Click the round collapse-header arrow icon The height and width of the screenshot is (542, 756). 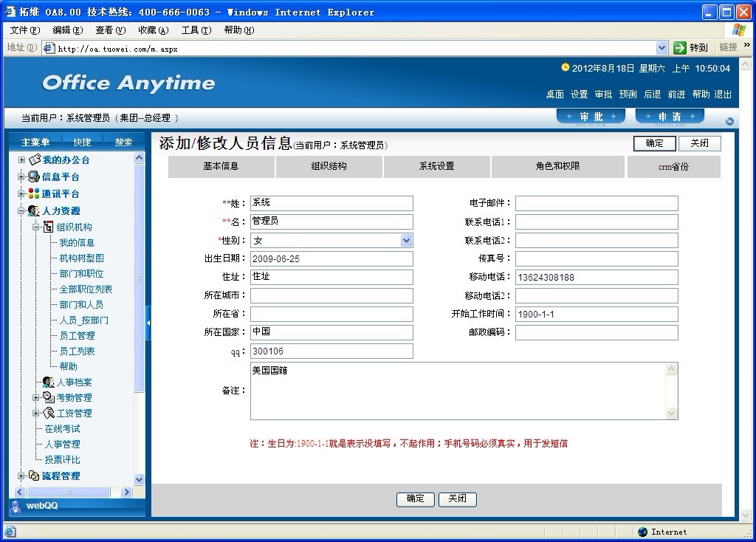tap(729, 121)
